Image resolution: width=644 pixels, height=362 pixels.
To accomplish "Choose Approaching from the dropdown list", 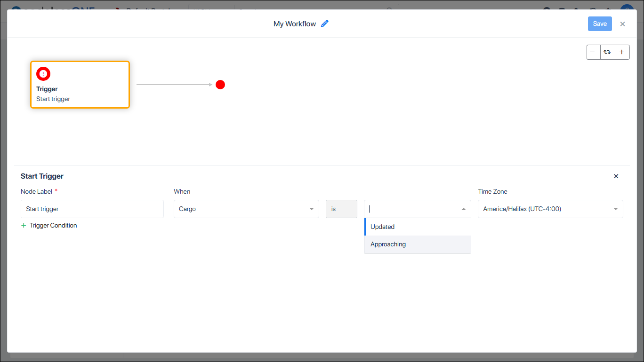I will coord(418,244).
